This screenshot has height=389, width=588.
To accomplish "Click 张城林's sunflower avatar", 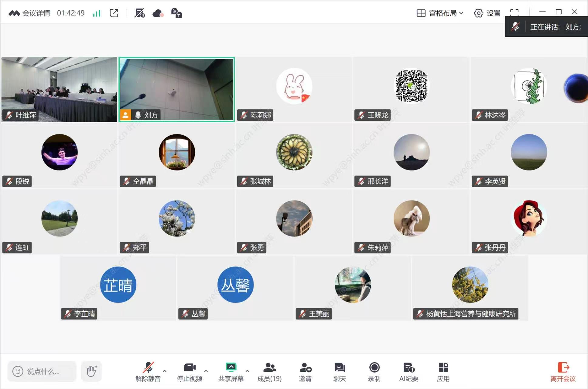I will (294, 152).
